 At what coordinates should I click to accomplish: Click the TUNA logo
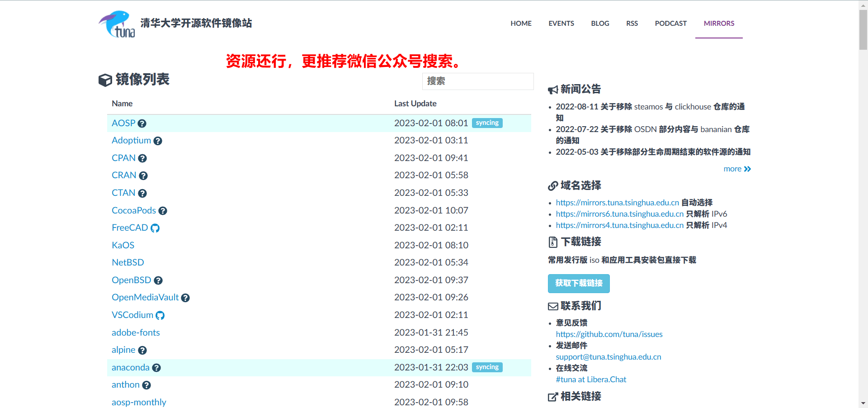click(x=117, y=24)
